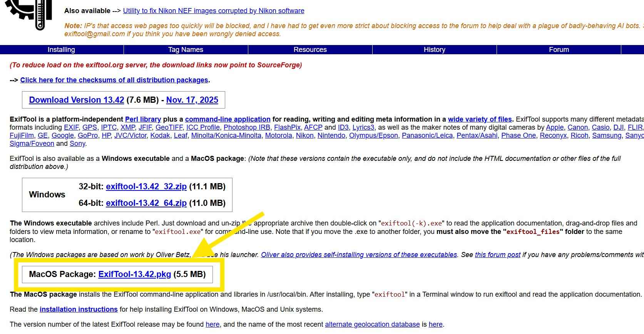Go to the Resources menu tab
The image size is (644, 334).
[x=310, y=50]
